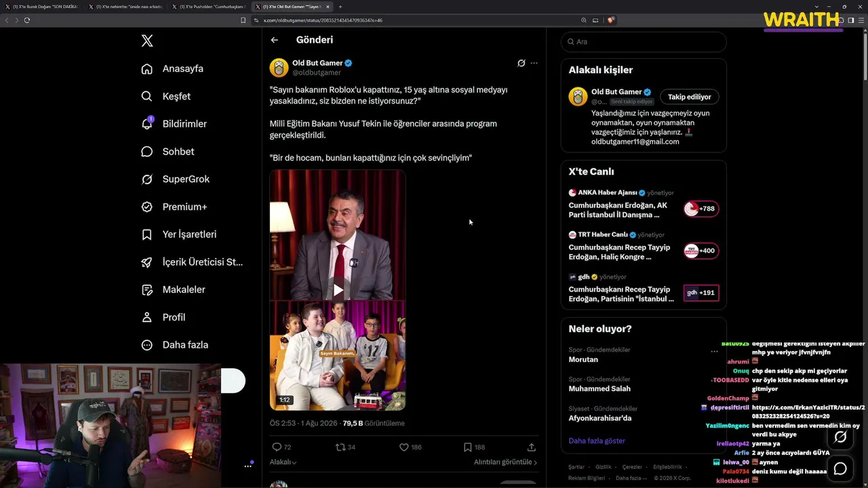Open the Çerezler footer link
Screen dimensions: 868x488
pyautogui.click(x=632, y=467)
